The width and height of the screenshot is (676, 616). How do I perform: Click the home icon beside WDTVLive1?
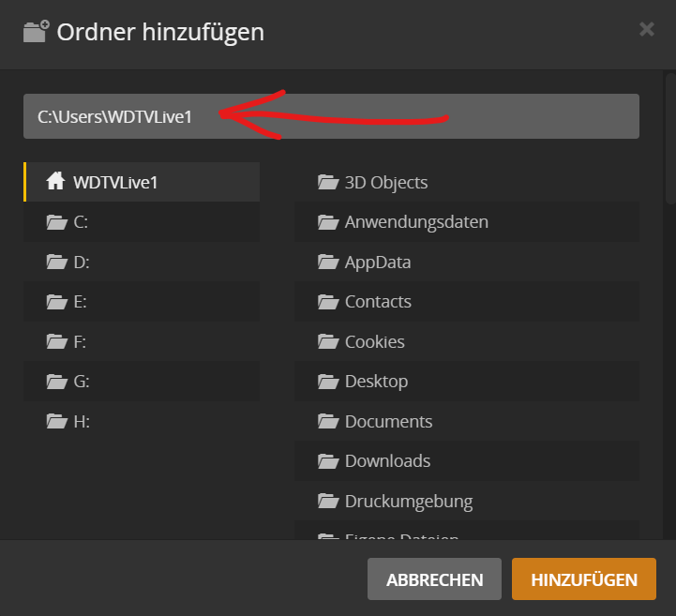(x=55, y=182)
